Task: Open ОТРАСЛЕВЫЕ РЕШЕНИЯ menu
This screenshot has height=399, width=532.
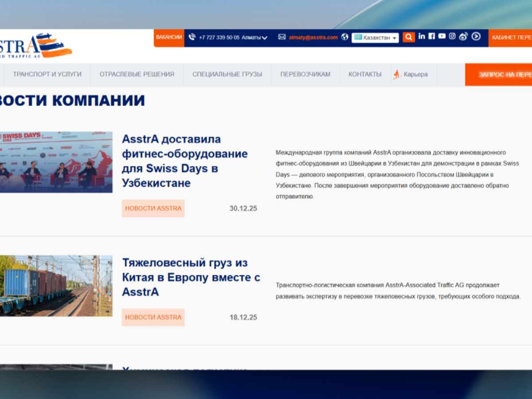Action: click(x=137, y=74)
